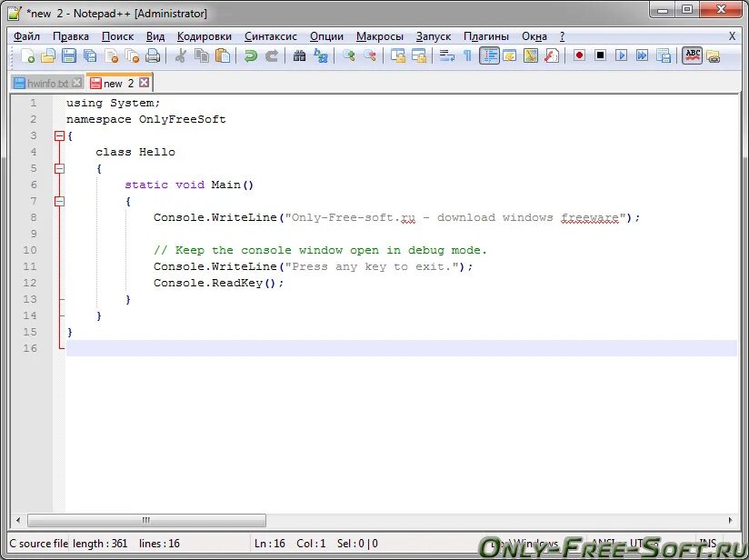749x560 pixels.
Task: Open Find with binoculars icon
Action: pyautogui.click(x=299, y=55)
